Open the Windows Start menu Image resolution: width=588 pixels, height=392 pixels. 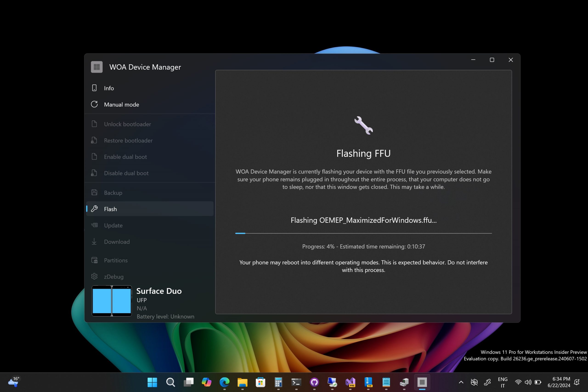coord(152,382)
